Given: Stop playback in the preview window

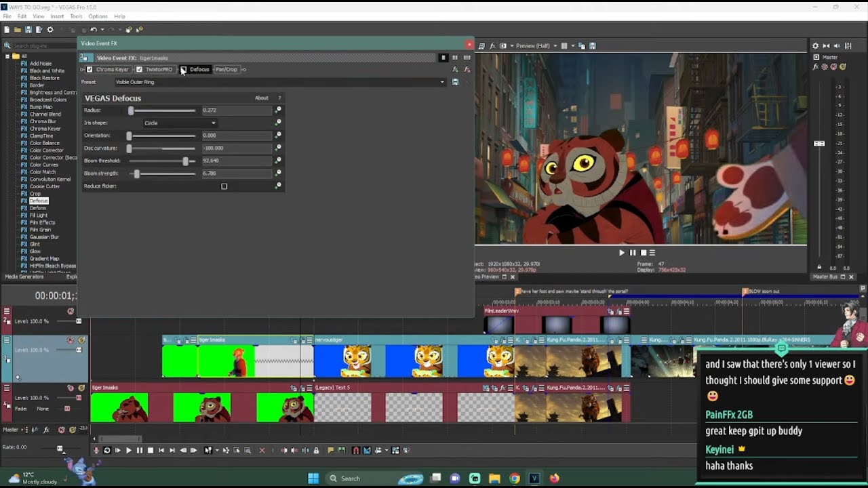Looking at the screenshot, I should [644, 253].
